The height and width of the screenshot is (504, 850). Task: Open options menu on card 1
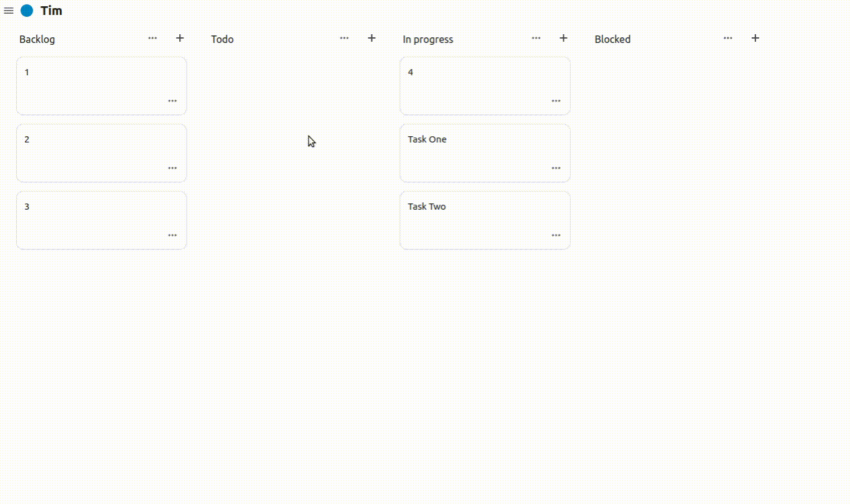coord(172,100)
